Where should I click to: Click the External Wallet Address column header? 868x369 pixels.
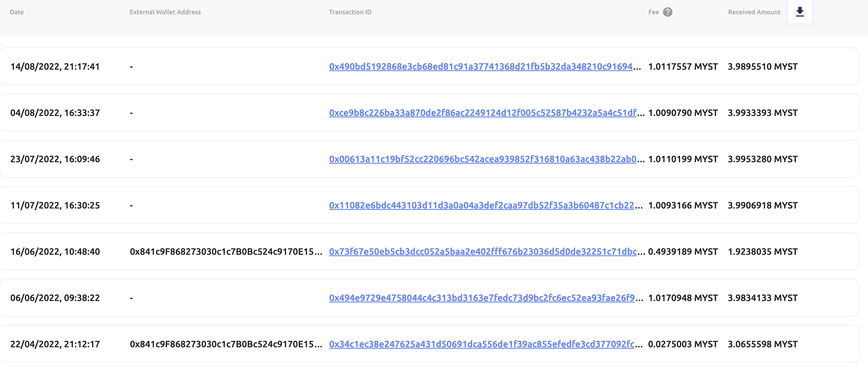(x=165, y=12)
